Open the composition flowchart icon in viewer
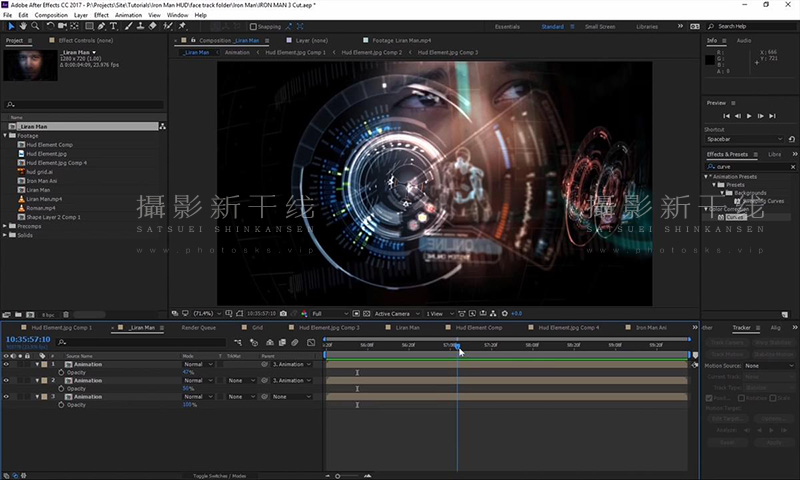The width and height of the screenshot is (800, 480). click(493, 314)
